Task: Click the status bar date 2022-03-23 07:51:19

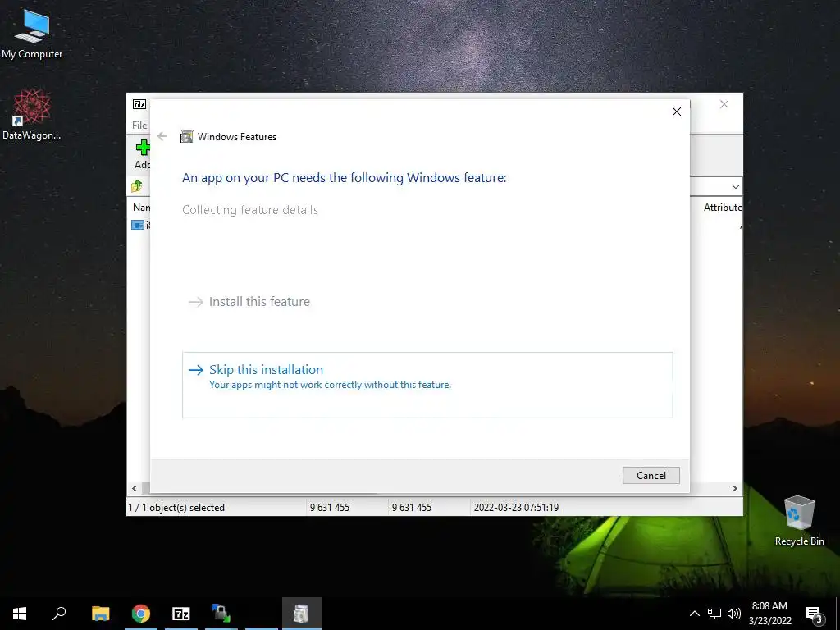Action: [x=516, y=507]
